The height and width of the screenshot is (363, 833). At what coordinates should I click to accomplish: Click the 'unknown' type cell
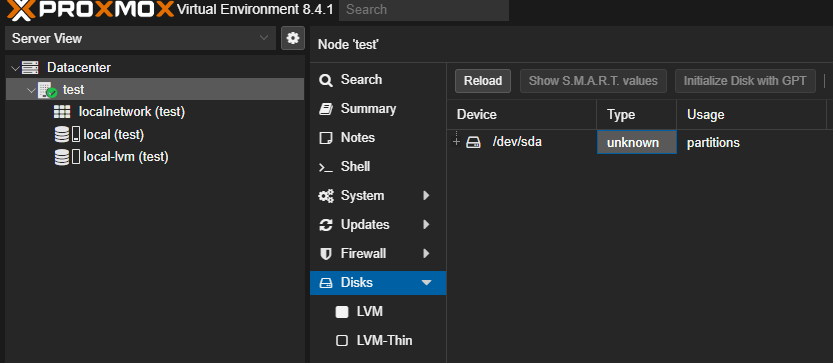tap(636, 142)
